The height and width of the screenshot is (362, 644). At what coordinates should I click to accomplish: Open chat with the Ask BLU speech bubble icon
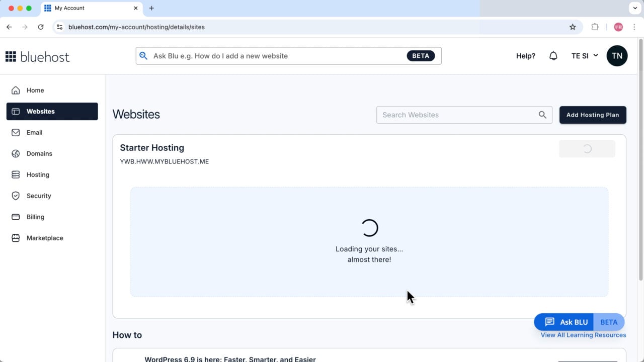[550, 322]
